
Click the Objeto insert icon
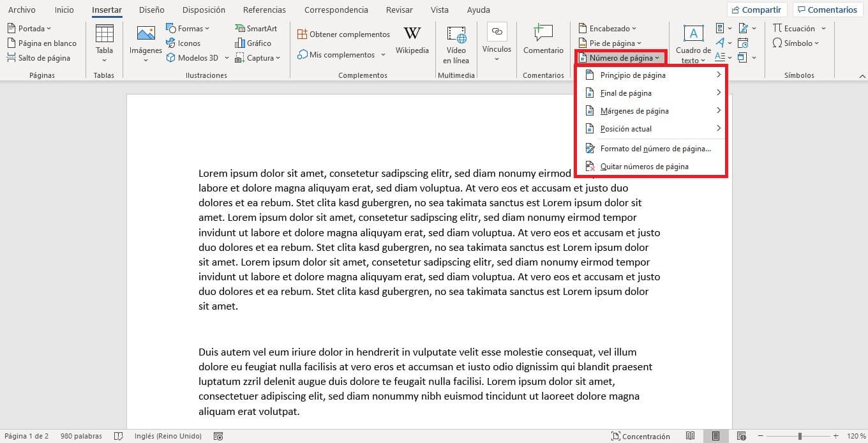click(x=743, y=58)
